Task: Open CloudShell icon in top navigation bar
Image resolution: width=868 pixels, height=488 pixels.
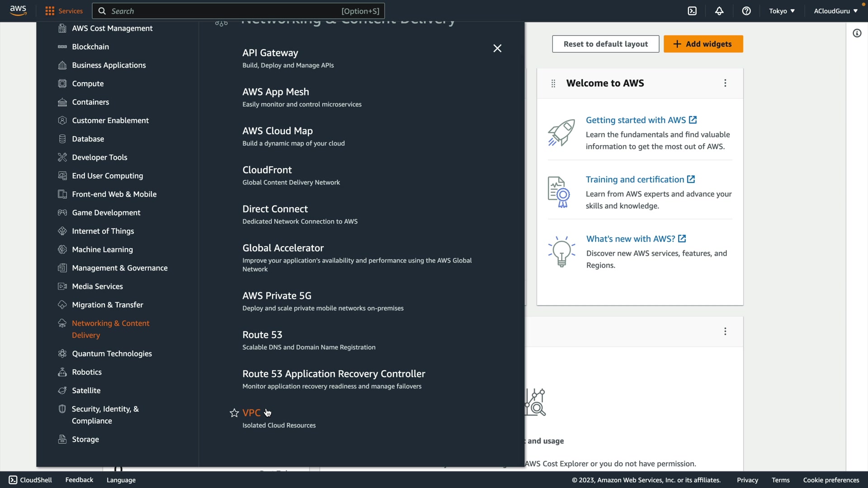Action: coord(692,11)
